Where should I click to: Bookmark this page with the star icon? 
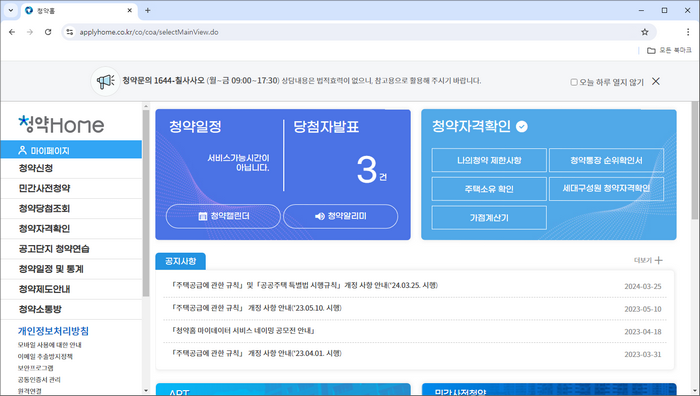[645, 32]
